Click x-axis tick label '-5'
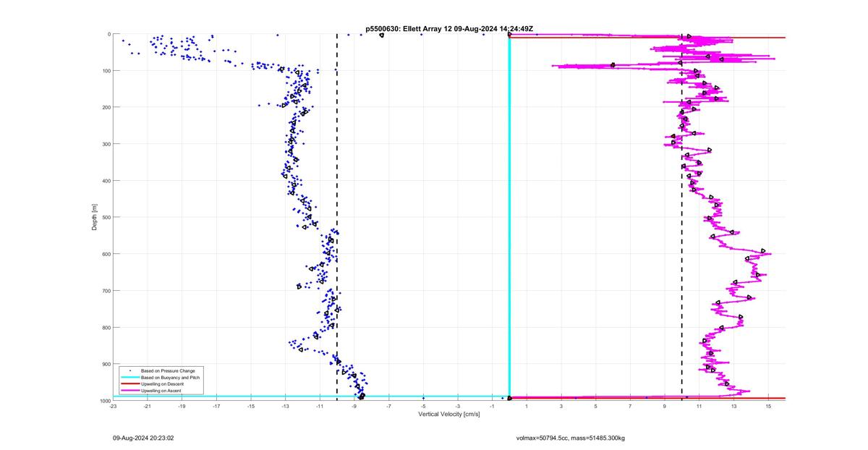Image resolution: width=868 pixels, height=450 pixels. tap(423, 407)
